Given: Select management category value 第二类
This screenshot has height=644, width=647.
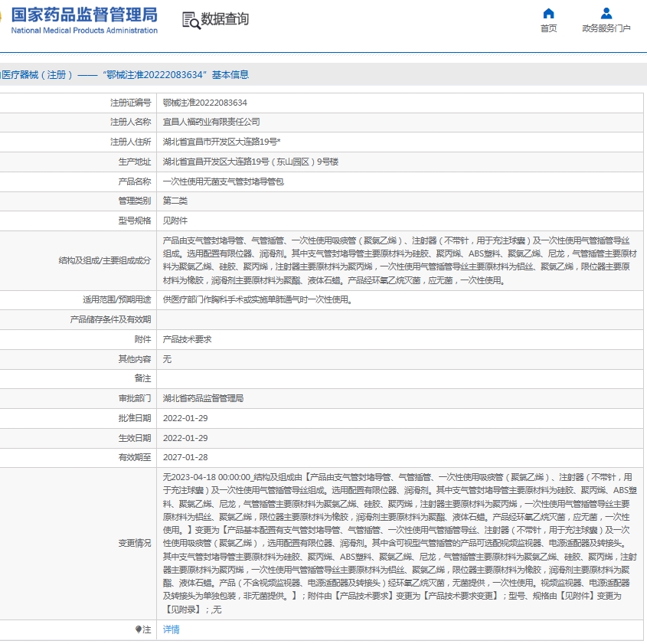Looking at the screenshot, I should coord(175,201).
